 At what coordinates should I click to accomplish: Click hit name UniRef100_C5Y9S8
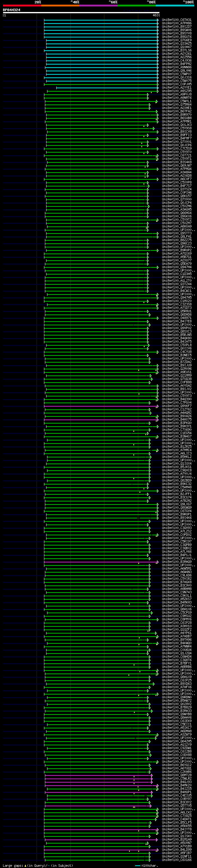point(177,128)
